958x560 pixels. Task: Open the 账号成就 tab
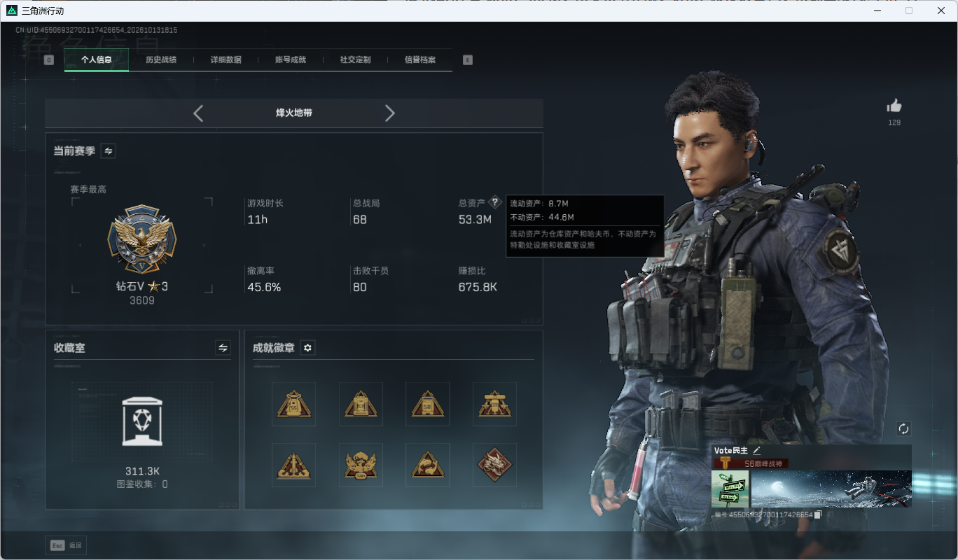click(x=291, y=59)
